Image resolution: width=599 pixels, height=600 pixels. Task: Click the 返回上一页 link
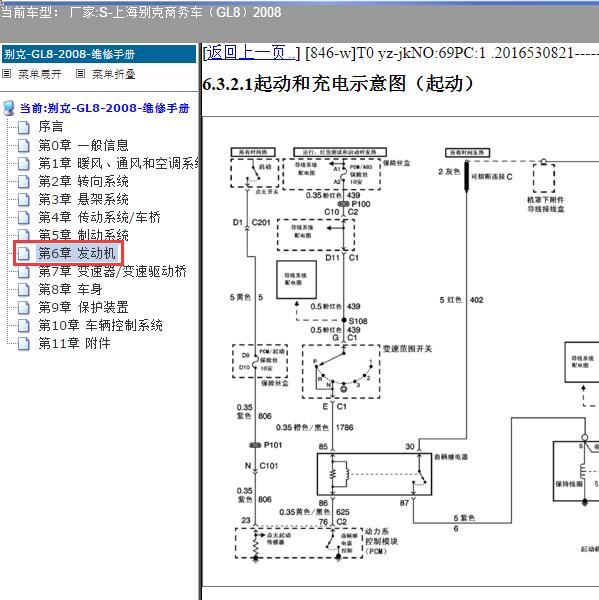click(251, 52)
